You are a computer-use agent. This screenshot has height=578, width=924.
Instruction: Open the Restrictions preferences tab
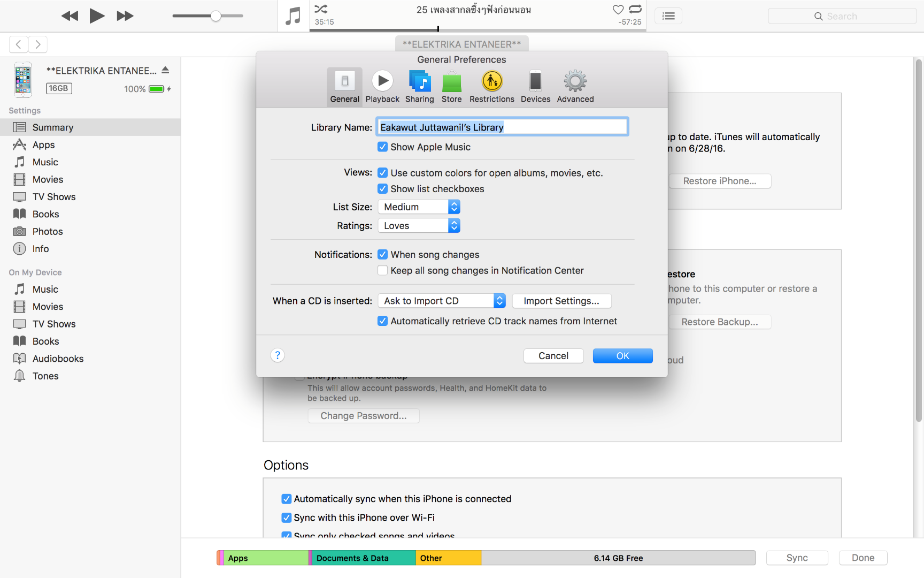pyautogui.click(x=492, y=87)
